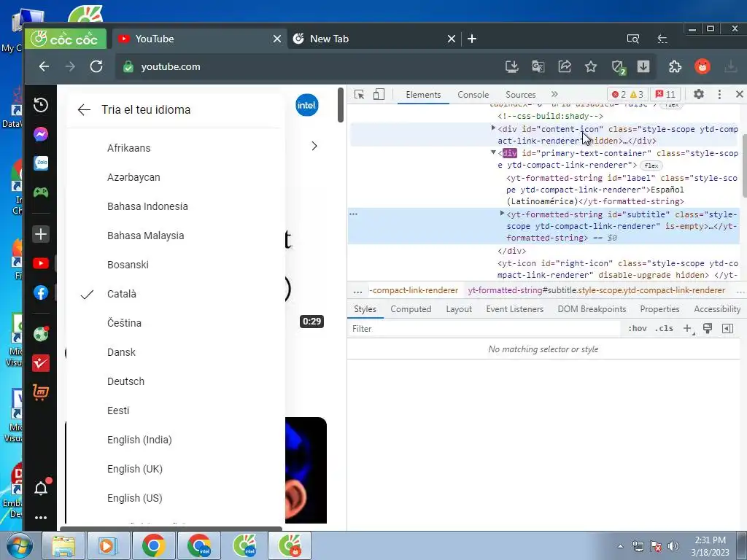This screenshot has width=747, height=560.
Task: Toggle computed styles sidebar pane
Action: [727, 329]
